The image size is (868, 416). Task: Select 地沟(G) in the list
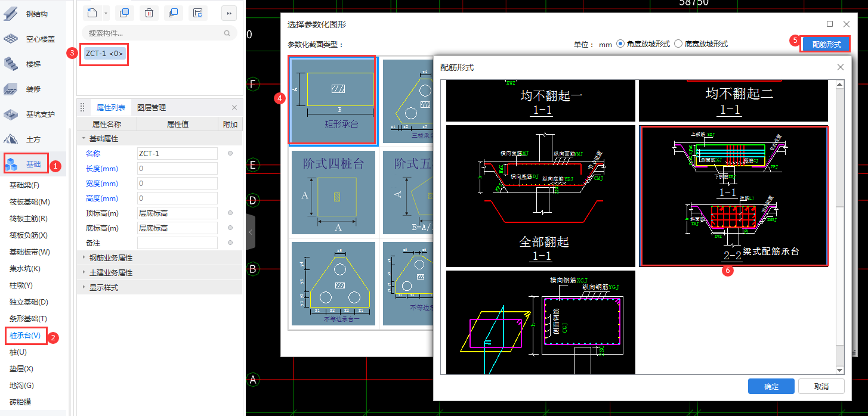pyautogui.click(x=22, y=386)
